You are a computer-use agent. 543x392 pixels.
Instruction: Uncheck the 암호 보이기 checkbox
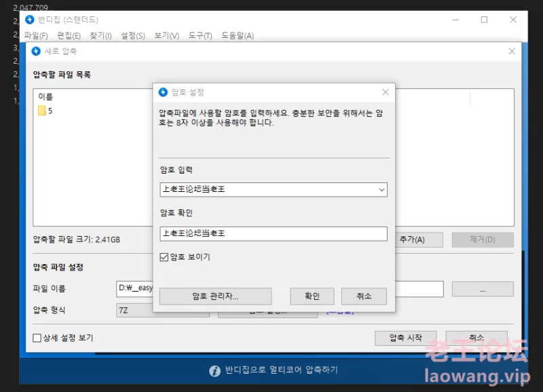pyautogui.click(x=164, y=257)
